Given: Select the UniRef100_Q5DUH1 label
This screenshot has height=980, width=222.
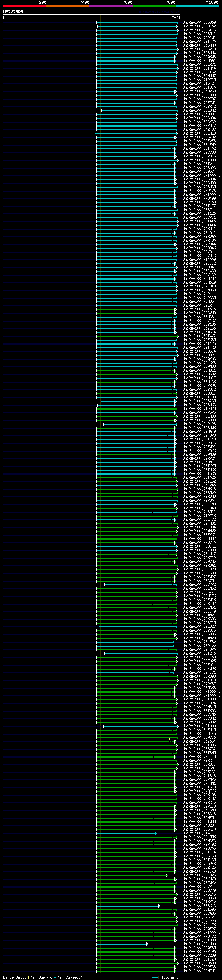Looking at the screenshot, I should [x=199, y=114].
